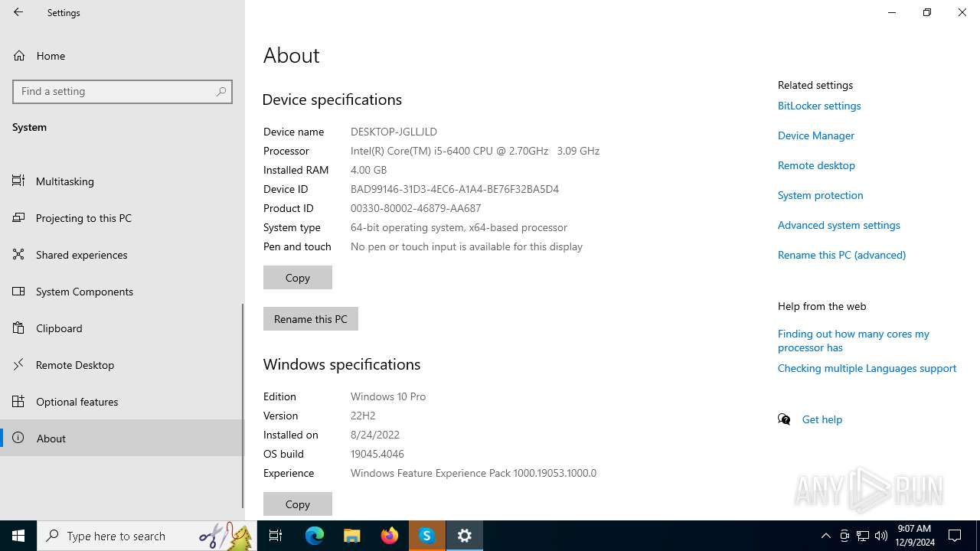
Task: Go back with the Settings back arrow
Action: 18,12
